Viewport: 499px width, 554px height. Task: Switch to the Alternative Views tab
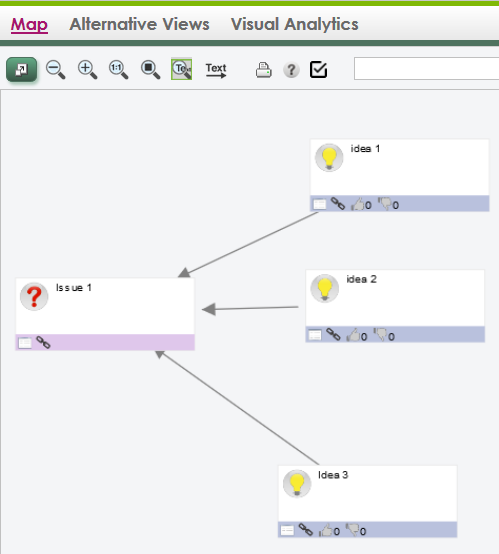tap(139, 24)
